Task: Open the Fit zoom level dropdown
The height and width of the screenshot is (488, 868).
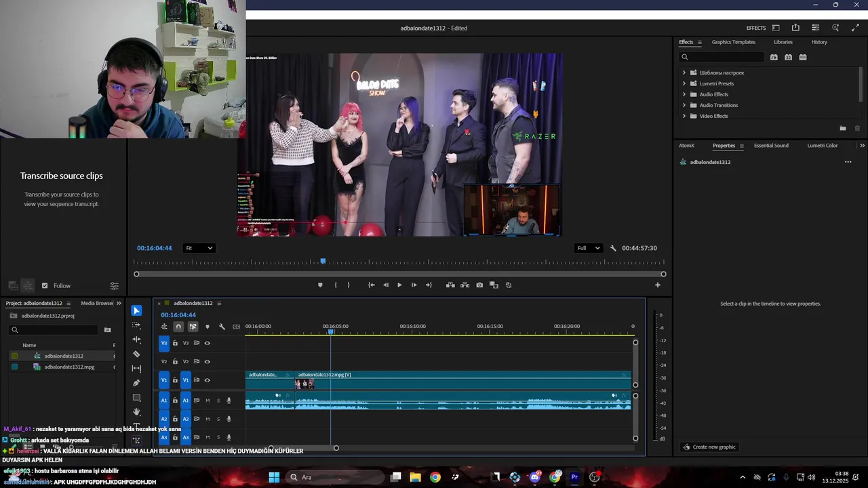Action: (199, 248)
